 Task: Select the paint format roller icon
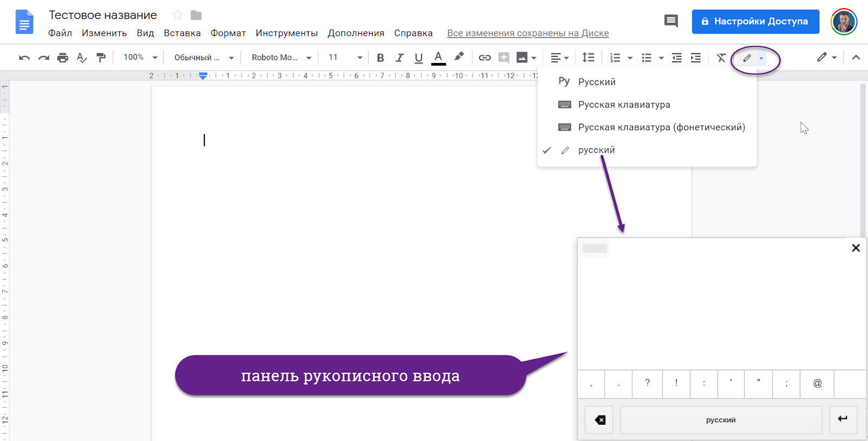coord(101,57)
